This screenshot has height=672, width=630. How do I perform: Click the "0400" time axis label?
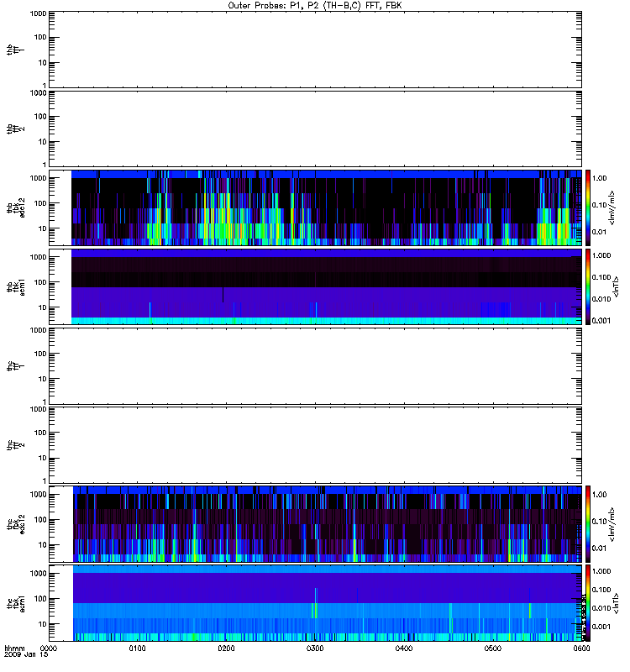click(404, 648)
